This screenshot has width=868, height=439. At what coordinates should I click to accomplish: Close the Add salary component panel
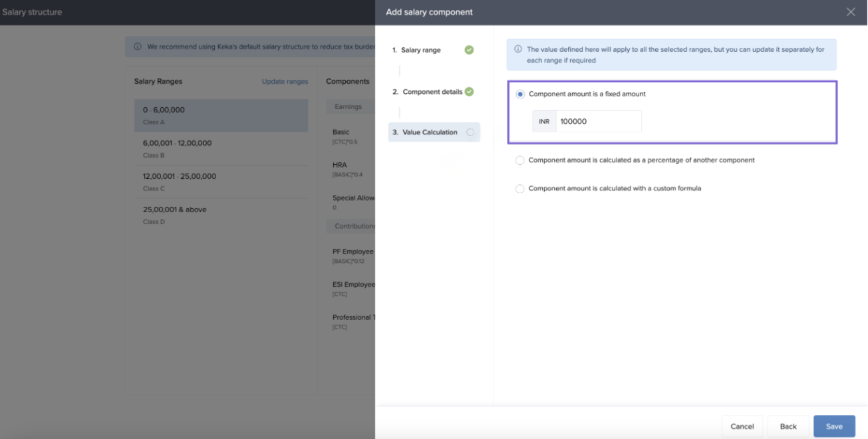[x=851, y=12]
